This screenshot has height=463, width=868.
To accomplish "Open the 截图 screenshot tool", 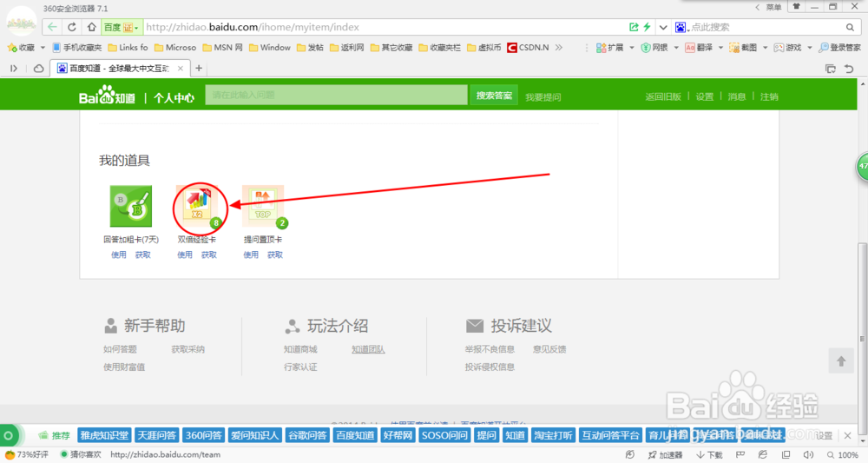I will (x=743, y=48).
